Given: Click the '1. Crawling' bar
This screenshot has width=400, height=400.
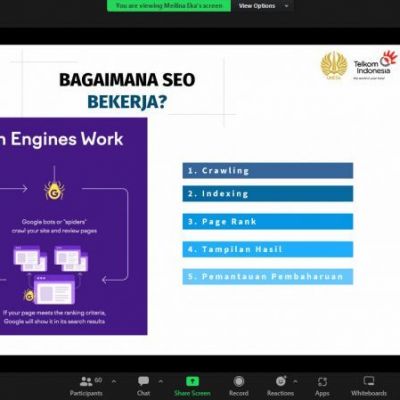Looking at the screenshot, I should (x=268, y=171).
